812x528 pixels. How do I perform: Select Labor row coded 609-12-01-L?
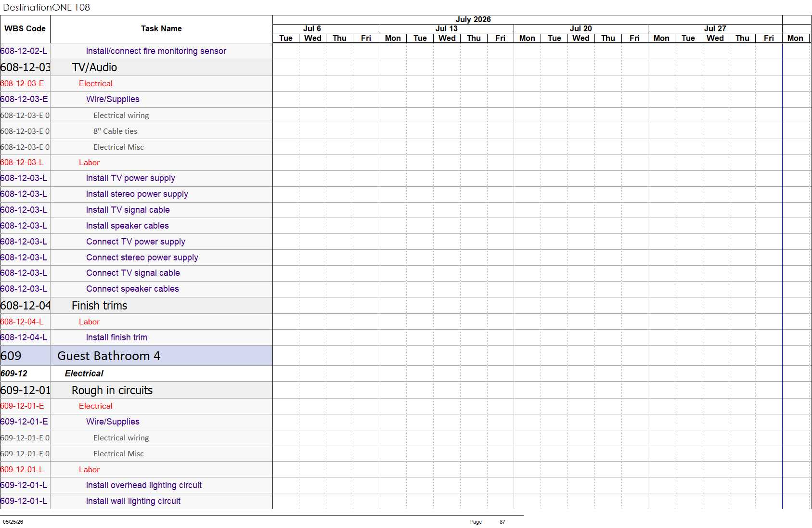click(89, 470)
